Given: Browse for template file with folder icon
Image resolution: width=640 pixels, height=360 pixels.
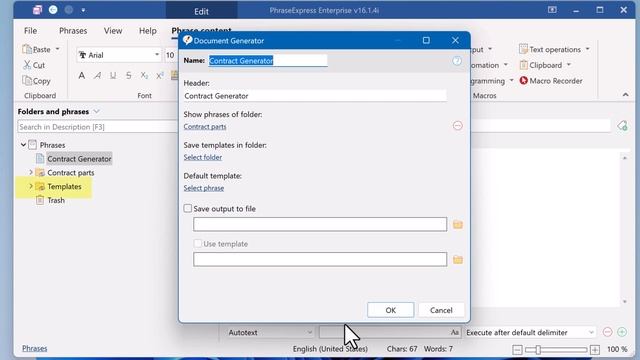Looking at the screenshot, I should 458,260.
